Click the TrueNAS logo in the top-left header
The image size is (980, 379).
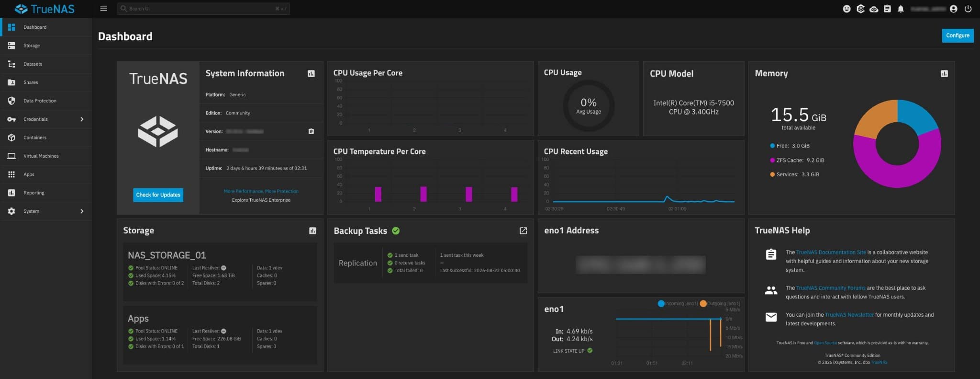45,9
